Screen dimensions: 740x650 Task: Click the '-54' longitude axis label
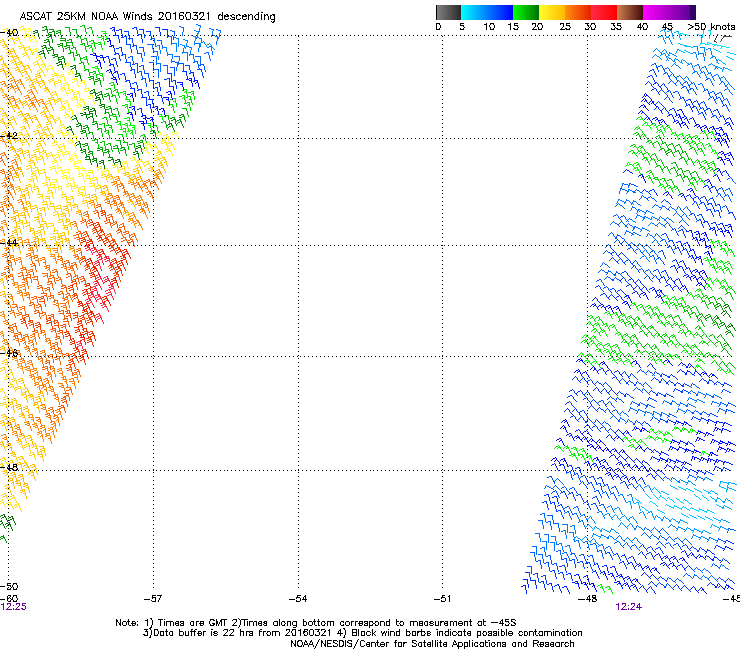tap(298, 599)
